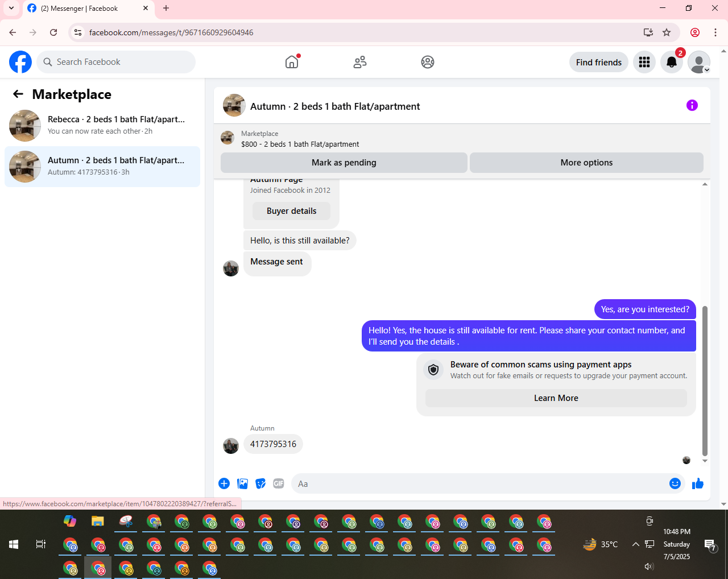
Task: Open the Notifications bell icon
Action: click(672, 62)
